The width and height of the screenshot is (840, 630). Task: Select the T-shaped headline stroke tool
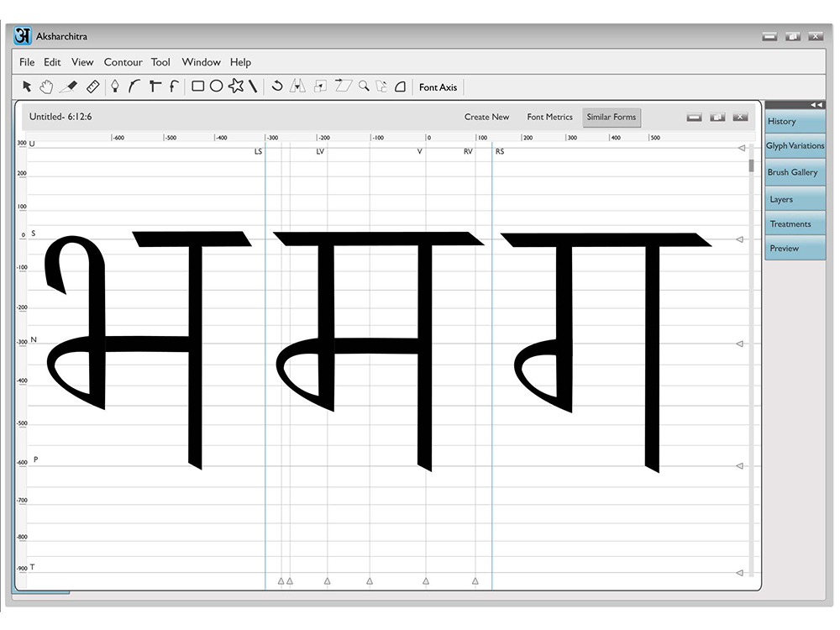tap(155, 87)
